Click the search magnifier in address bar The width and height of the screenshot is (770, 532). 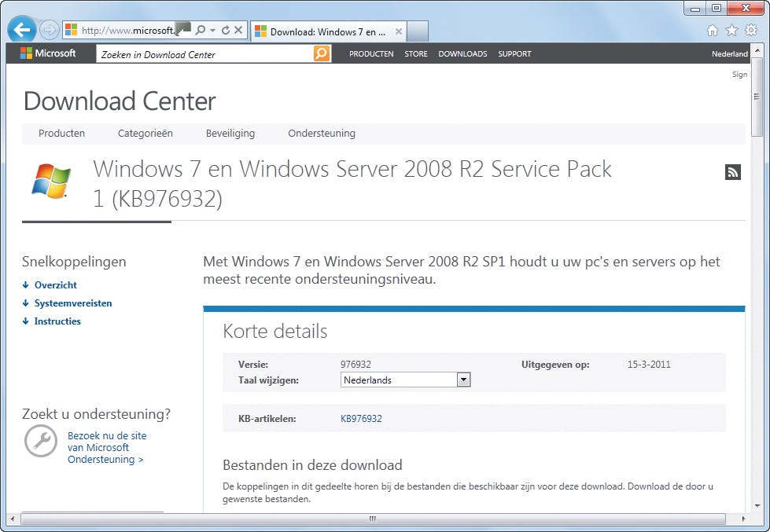(200, 31)
